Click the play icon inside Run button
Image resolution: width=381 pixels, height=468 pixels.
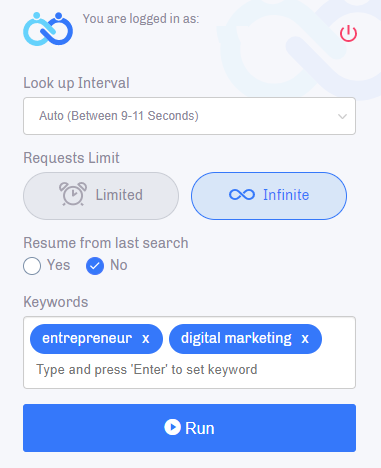[x=172, y=427]
